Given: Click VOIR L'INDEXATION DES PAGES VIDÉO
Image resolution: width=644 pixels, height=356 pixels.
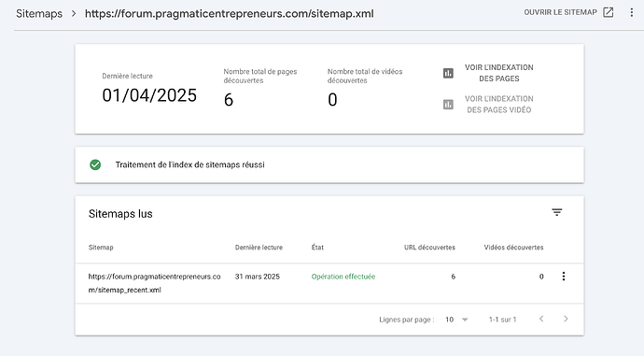Looking at the screenshot, I should [x=499, y=105].
